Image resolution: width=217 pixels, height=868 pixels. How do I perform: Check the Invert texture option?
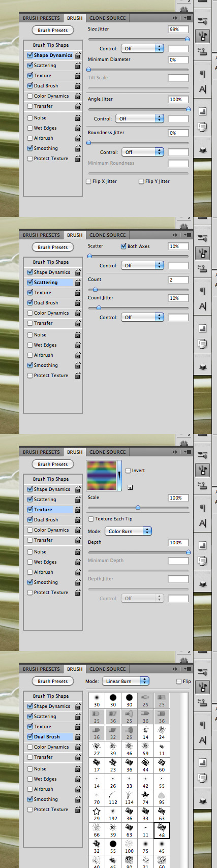pyautogui.click(x=128, y=471)
